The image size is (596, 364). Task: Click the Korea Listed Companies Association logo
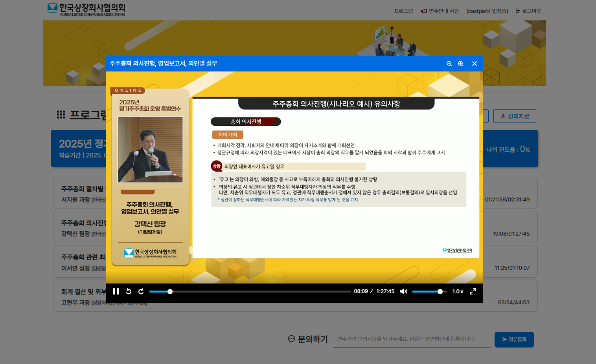[x=86, y=9]
